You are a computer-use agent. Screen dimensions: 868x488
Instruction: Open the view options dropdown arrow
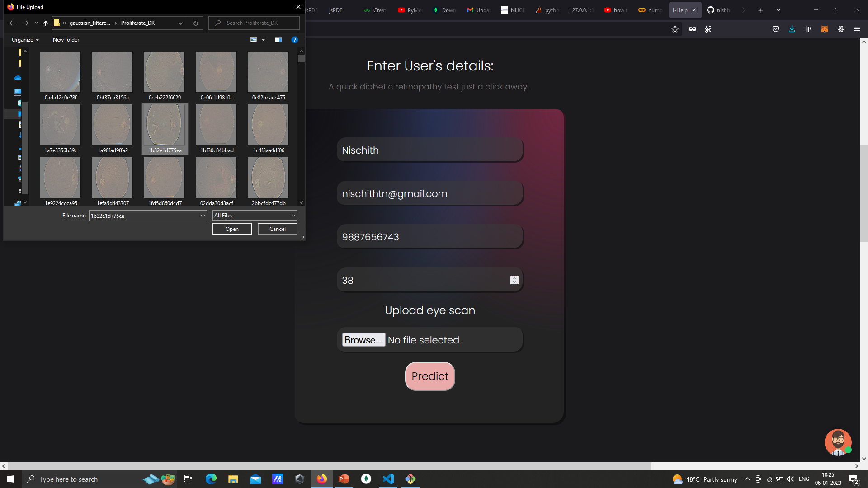(264, 40)
